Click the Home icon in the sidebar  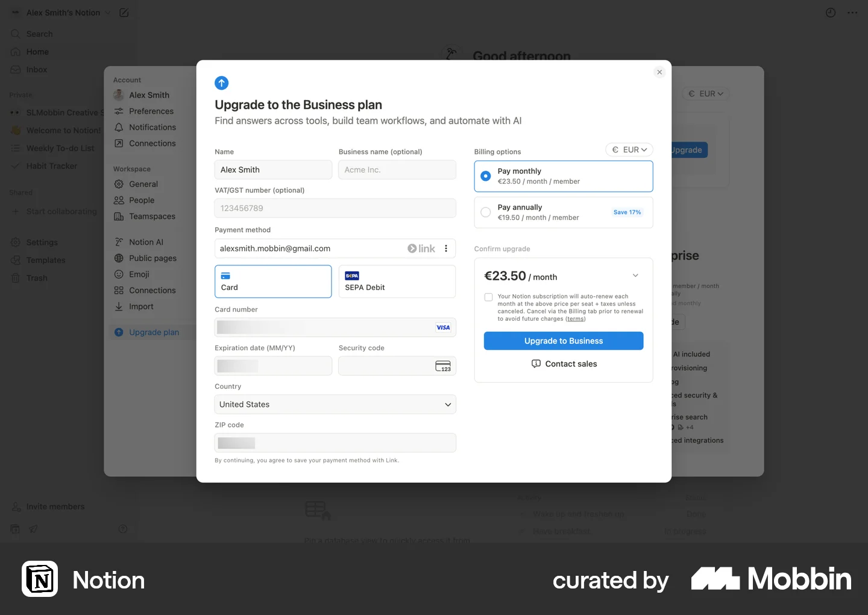point(16,52)
